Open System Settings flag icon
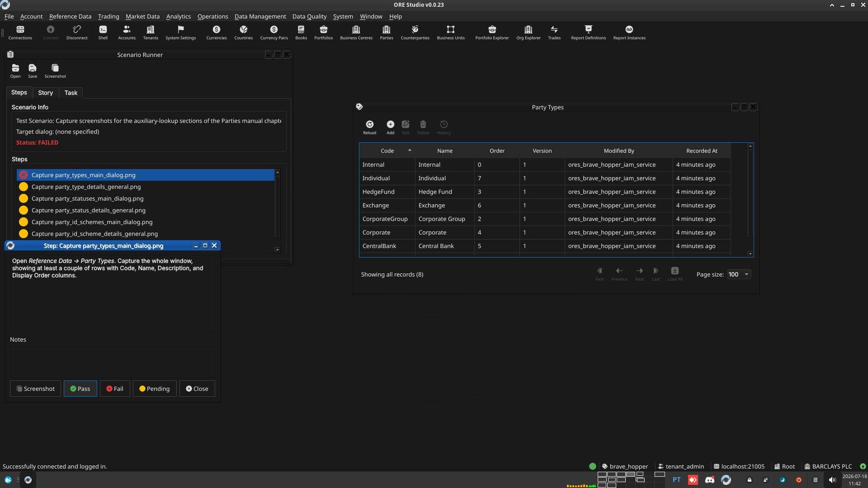 (x=180, y=32)
